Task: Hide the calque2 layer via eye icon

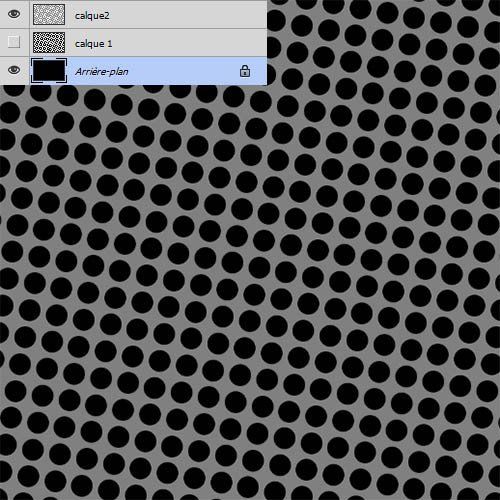Action: pyautogui.click(x=14, y=14)
